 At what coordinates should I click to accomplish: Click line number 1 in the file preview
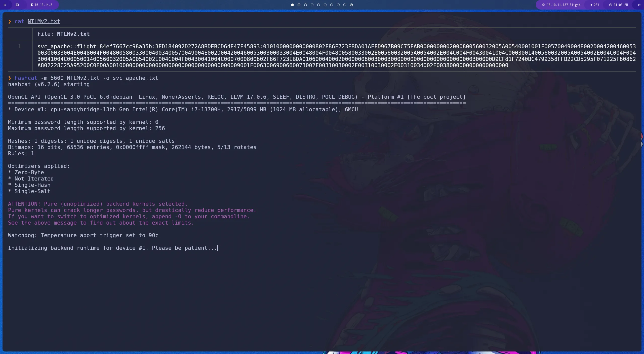point(20,46)
